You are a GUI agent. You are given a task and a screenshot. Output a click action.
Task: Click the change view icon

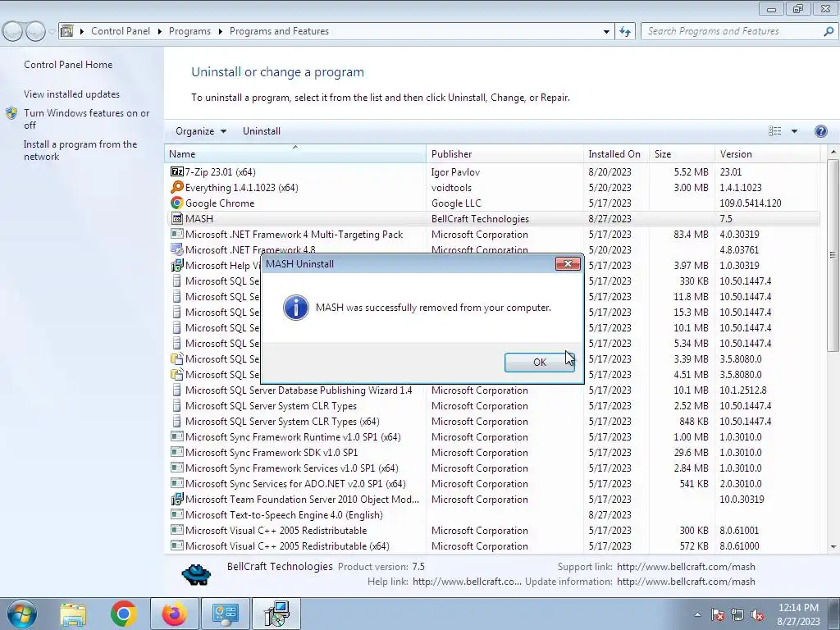coord(774,131)
